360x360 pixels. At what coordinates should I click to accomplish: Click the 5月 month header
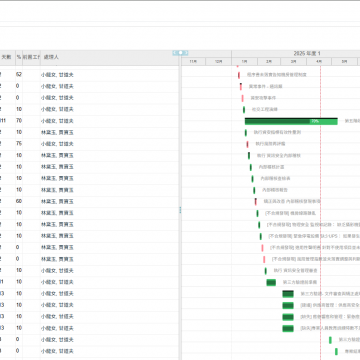coord(344,62)
